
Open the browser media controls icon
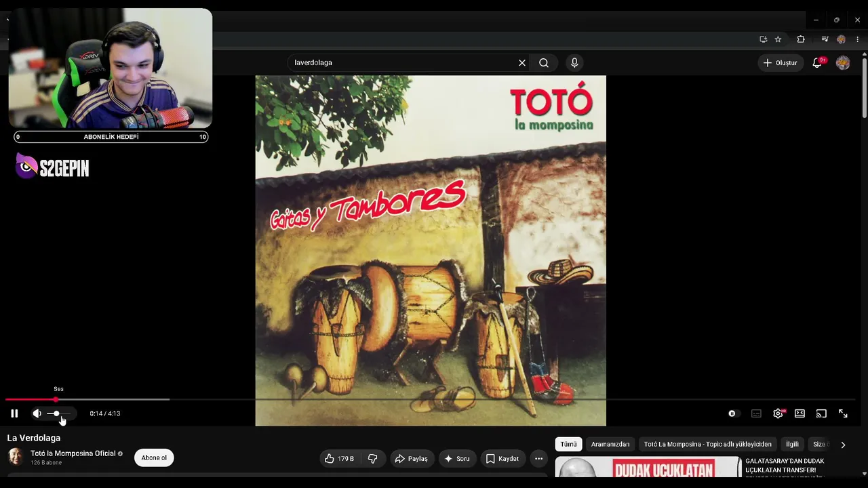pos(825,39)
